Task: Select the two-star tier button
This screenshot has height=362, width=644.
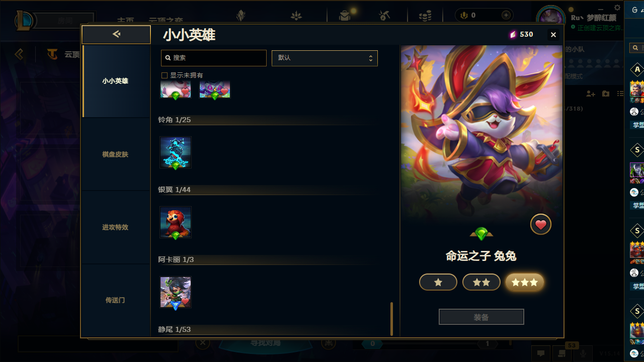Action: [481, 283]
